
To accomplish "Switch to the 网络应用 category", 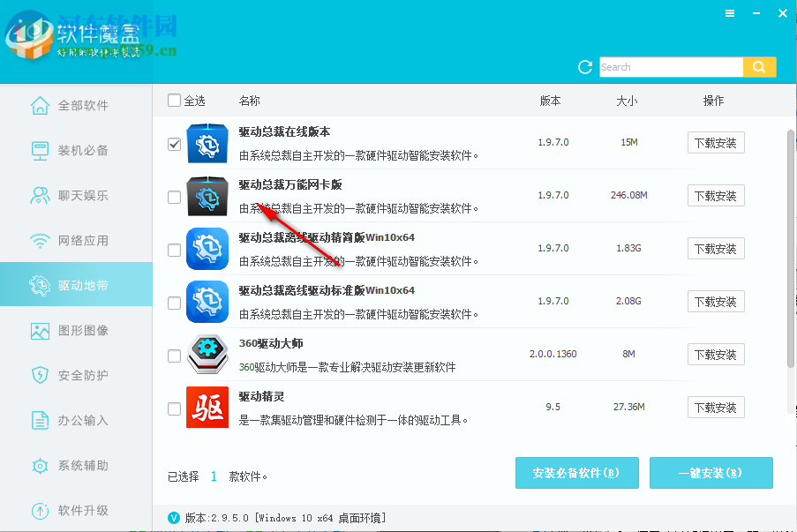I will coord(76,240).
